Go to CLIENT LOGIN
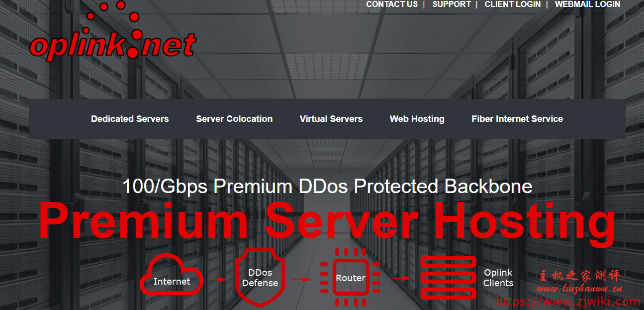Screen dimensions: 644x310 (x=512, y=4)
